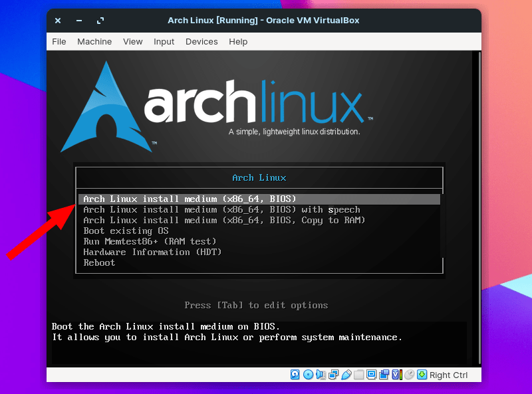Toggle mouse pointer integration indicator

408,375
